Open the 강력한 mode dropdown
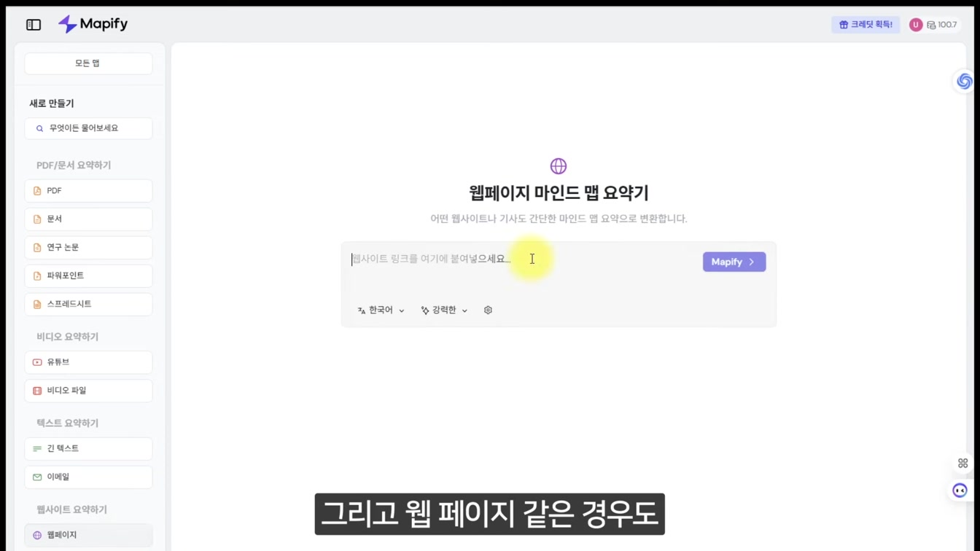 pyautogui.click(x=444, y=310)
